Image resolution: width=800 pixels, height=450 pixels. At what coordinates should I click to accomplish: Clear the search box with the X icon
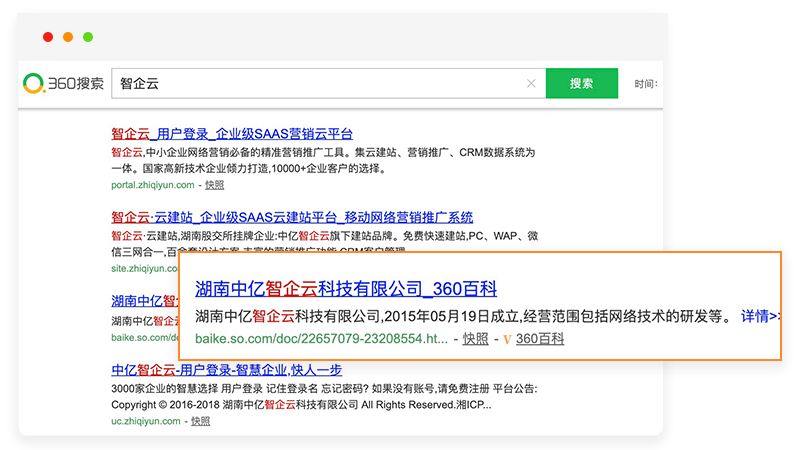[531, 83]
